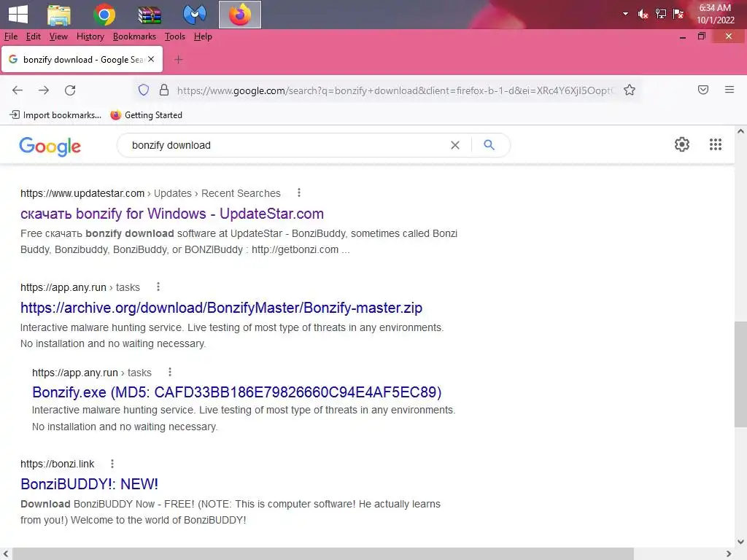Open the Bonzify-master.zip result link
This screenshot has width=747, height=560.
[221, 308]
